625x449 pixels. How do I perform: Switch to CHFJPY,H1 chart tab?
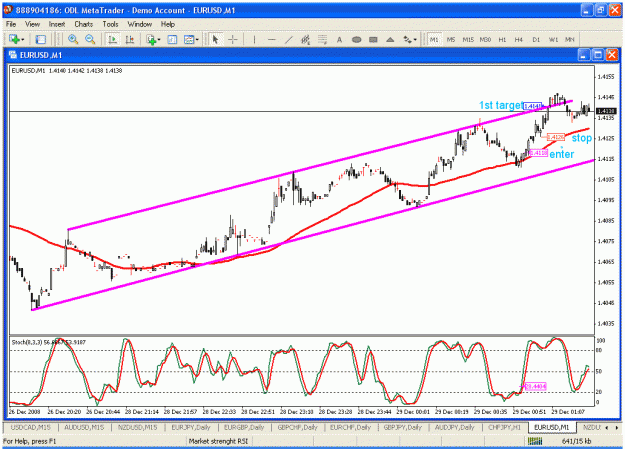click(x=505, y=427)
